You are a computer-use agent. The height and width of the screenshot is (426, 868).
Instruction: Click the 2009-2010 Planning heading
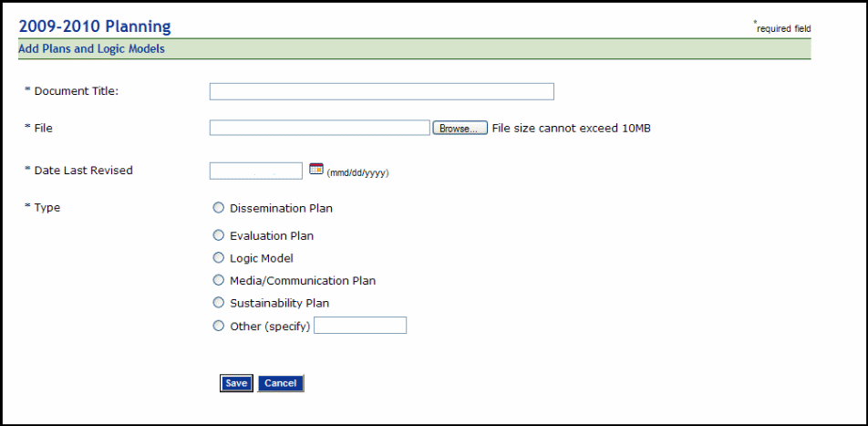pos(95,27)
